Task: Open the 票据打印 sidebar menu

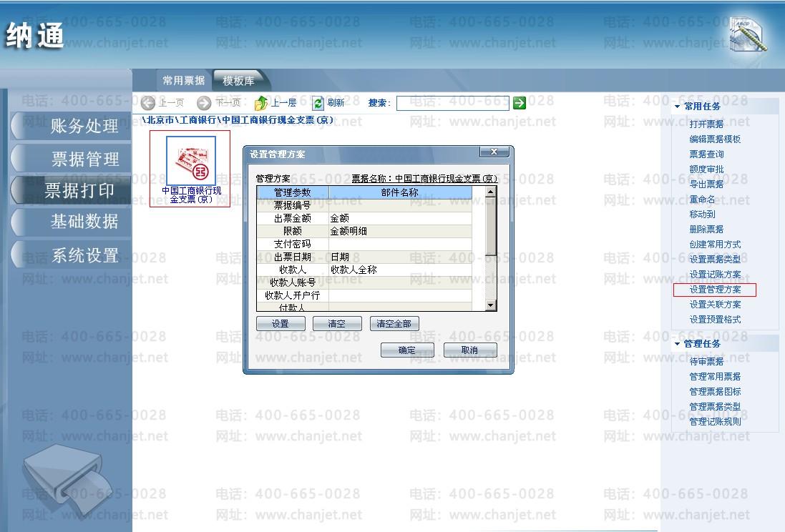Action: pyautogui.click(x=71, y=190)
